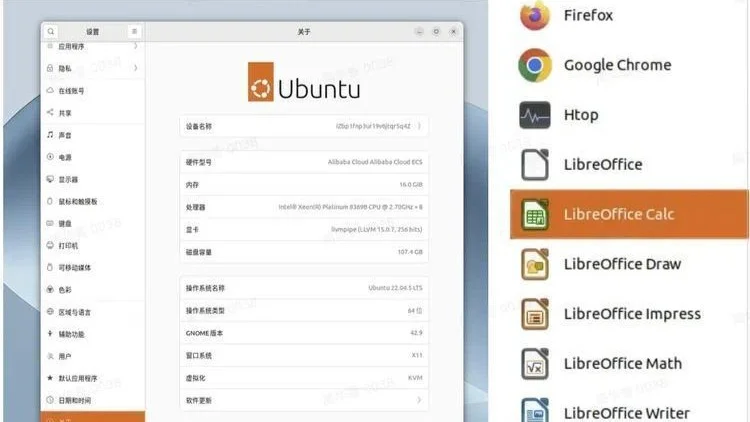Open 用户 settings in the sidebar
750x422 pixels.
(x=93, y=356)
